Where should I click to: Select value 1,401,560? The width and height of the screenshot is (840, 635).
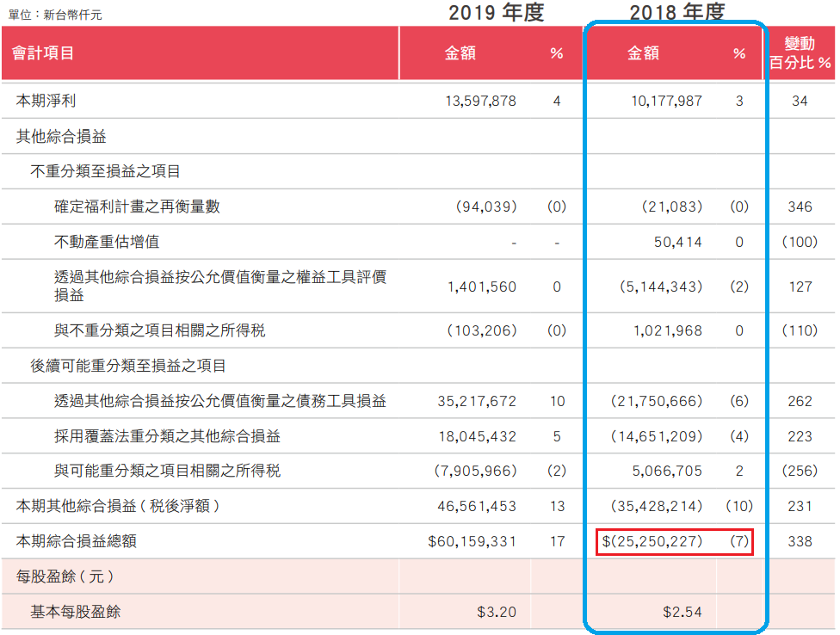(x=482, y=287)
